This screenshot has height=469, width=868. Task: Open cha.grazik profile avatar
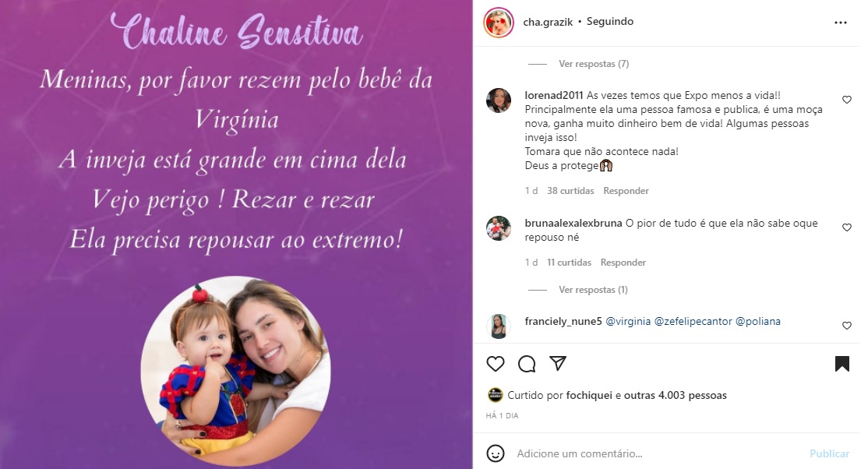pyautogui.click(x=498, y=23)
